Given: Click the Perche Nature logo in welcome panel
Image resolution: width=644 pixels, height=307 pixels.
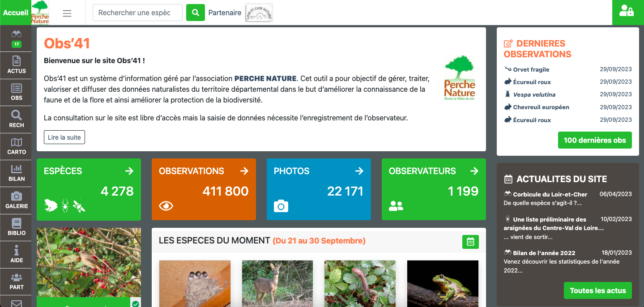Looking at the screenshot, I should click(x=460, y=78).
